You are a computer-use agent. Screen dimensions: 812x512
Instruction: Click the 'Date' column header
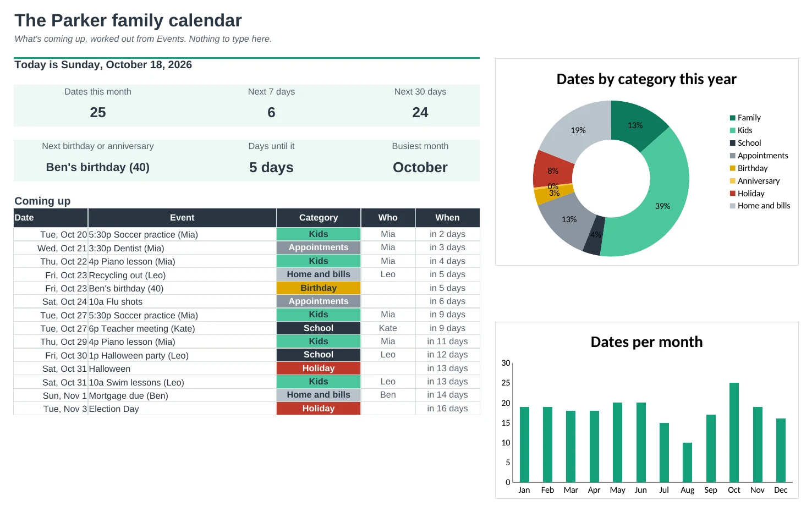(51, 218)
